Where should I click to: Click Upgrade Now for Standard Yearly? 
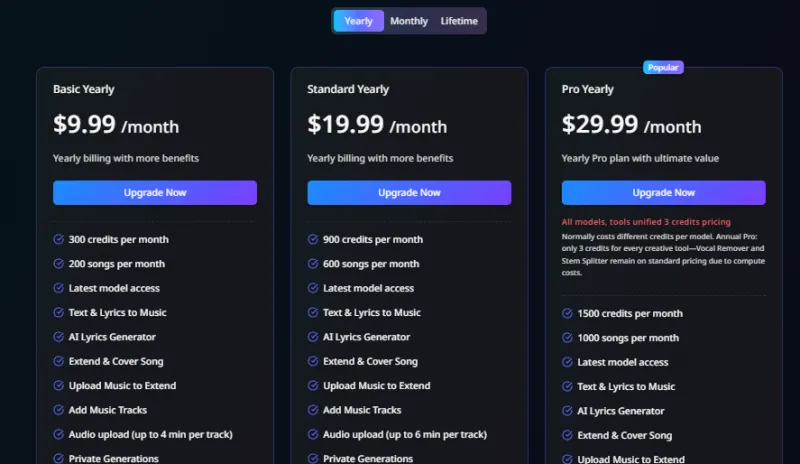click(x=409, y=193)
